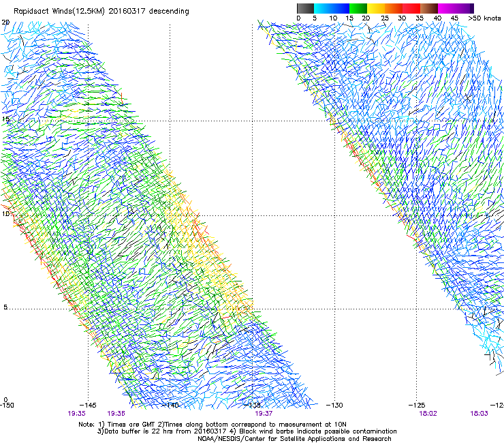Image resolution: width=504 pixels, height=443 pixels.
Task: Click the magenta 40-45 knots legend swatch
Action: 447,8
